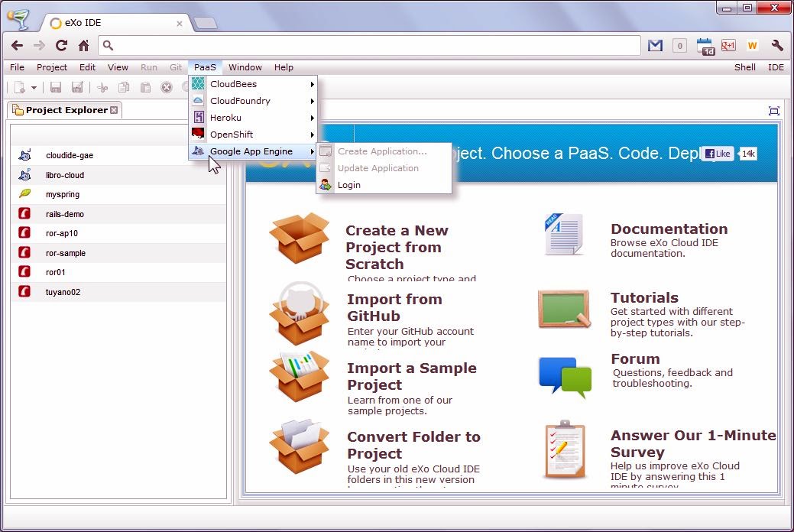Open the Import from GitHub link
794x532 pixels.
pyautogui.click(x=394, y=307)
